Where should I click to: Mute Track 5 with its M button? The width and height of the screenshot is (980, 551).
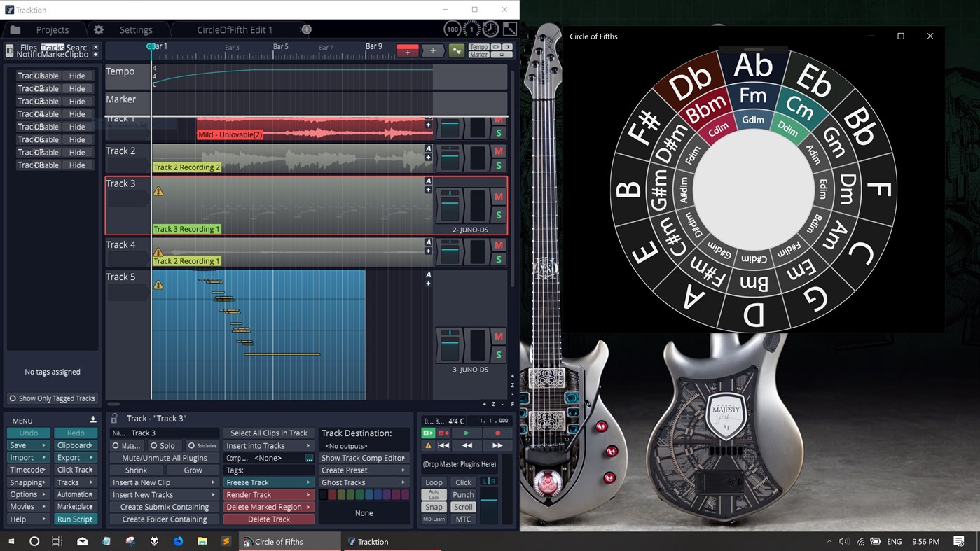point(499,336)
